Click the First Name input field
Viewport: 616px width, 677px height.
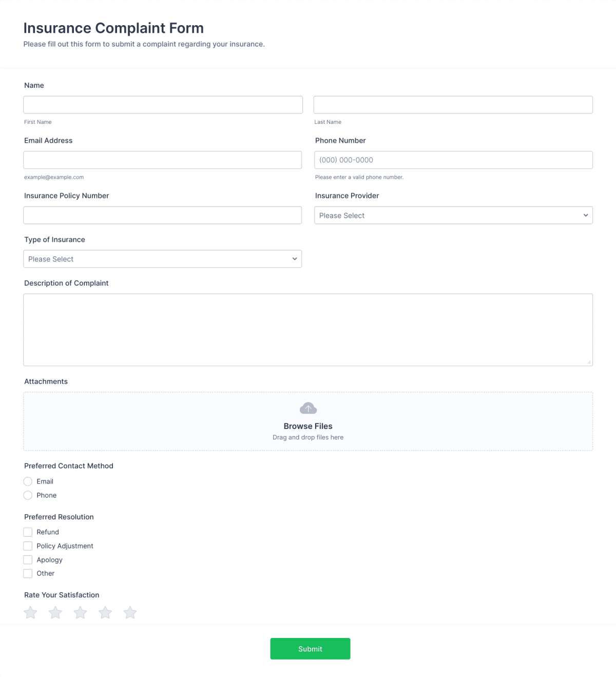click(162, 104)
